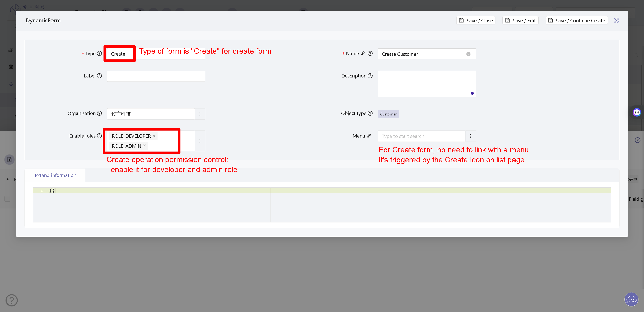Viewport: 644px width, 312px height.
Task: Open the Menu field kebab menu
Action: [x=471, y=136]
